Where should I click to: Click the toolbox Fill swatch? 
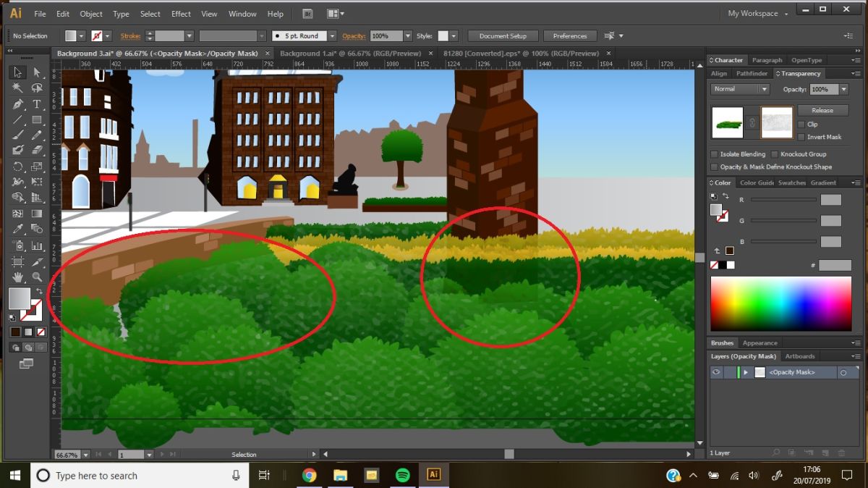[x=20, y=298]
